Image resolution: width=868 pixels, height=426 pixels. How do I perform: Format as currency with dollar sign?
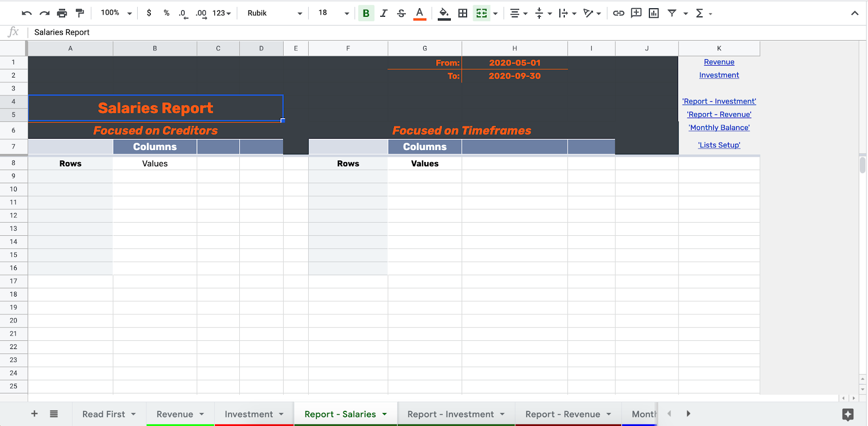(149, 13)
